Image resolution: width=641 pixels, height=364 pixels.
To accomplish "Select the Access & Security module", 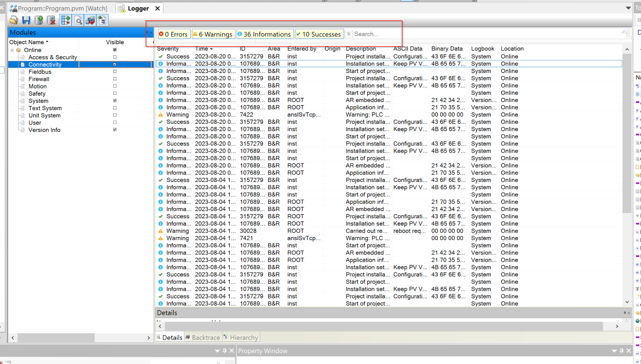I will pyautogui.click(x=52, y=57).
